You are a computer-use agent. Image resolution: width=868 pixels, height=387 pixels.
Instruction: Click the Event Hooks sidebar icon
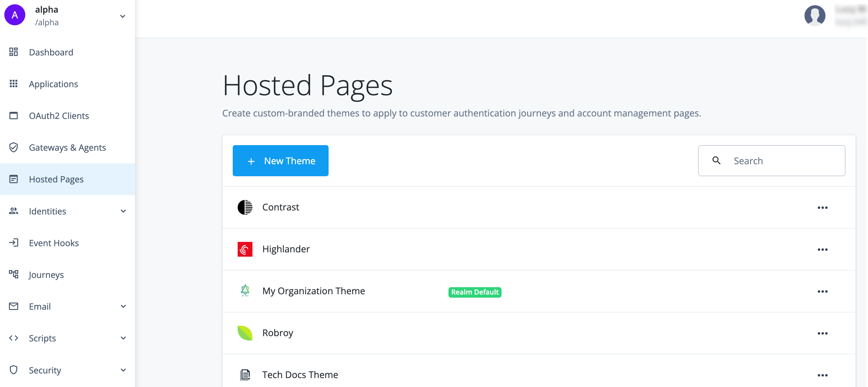tap(14, 242)
